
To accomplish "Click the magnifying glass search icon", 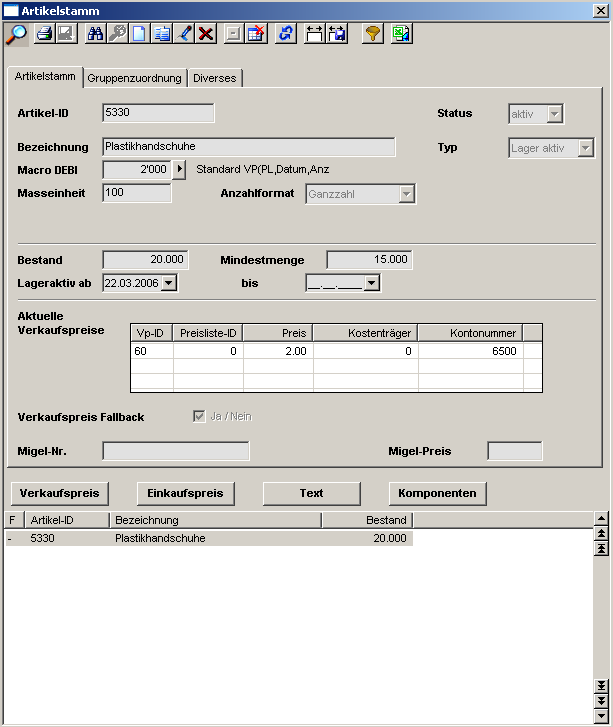I will [x=17, y=34].
